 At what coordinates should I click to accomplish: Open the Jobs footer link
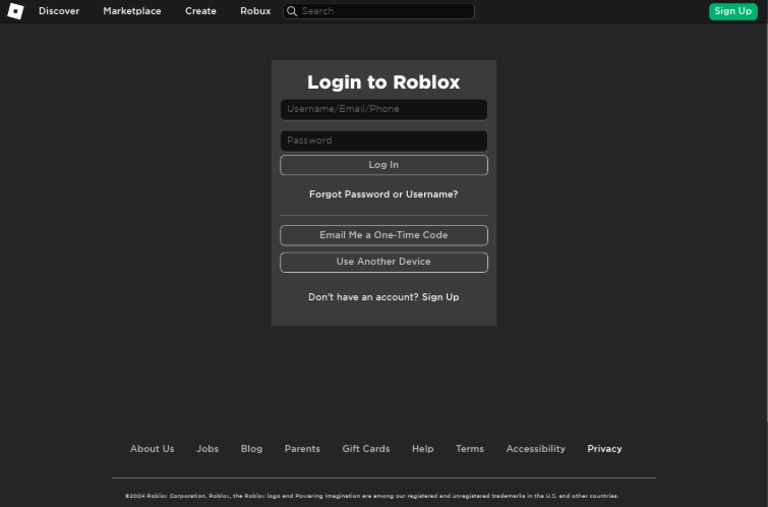(x=207, y=449)
